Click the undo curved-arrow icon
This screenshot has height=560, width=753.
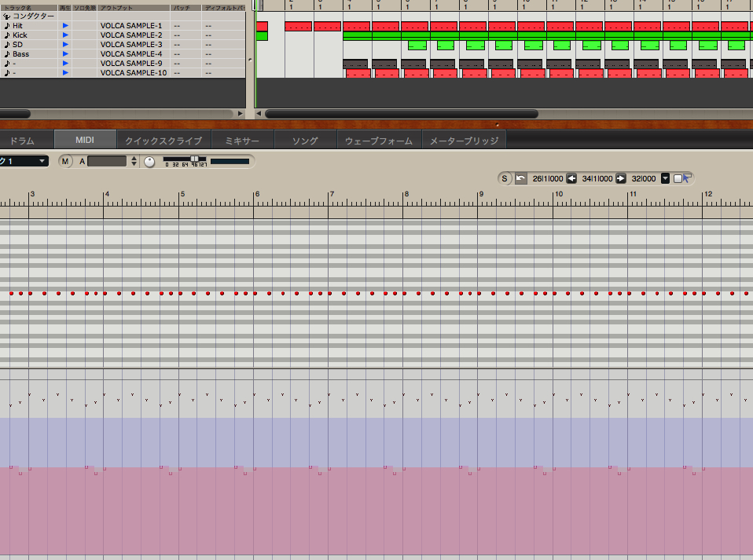pos(520,178)
